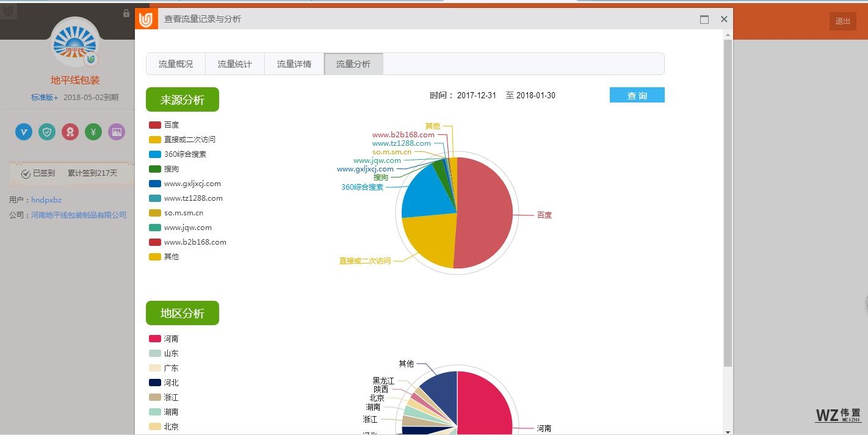Click the purple picture badge icon

tap(117, 132)
